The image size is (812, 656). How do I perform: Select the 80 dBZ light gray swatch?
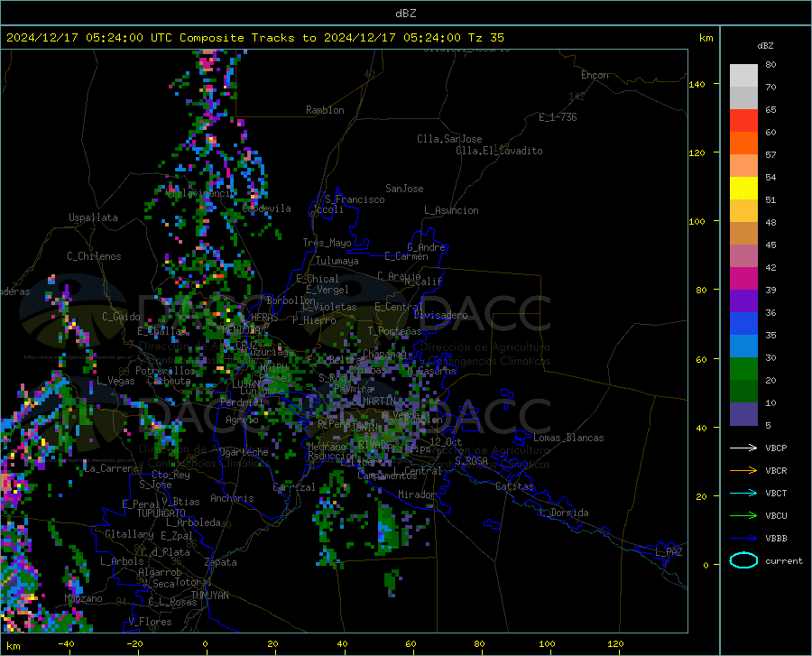coord(743,76)
